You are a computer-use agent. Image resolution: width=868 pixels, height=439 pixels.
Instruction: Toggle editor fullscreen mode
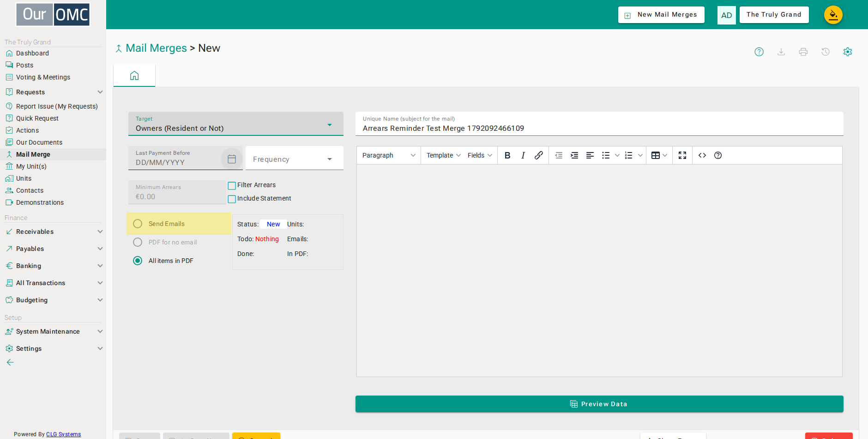(682, 155)
